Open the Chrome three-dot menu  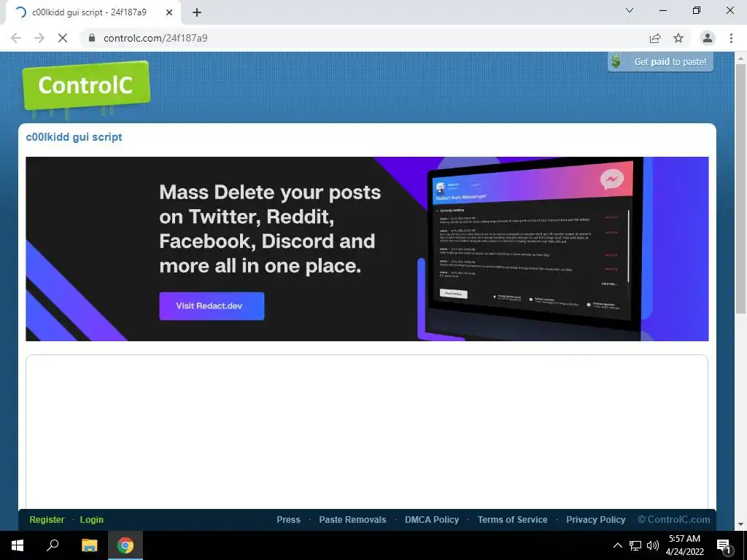[x=731, y=38]
